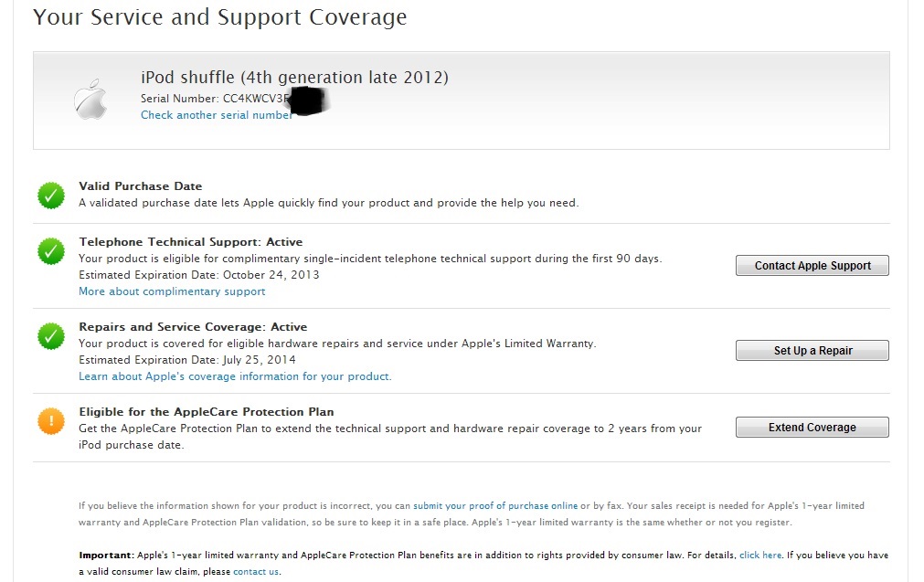Open submit your proof of purchase online link
The image size is (924, 582).
[x=494, y=505]
